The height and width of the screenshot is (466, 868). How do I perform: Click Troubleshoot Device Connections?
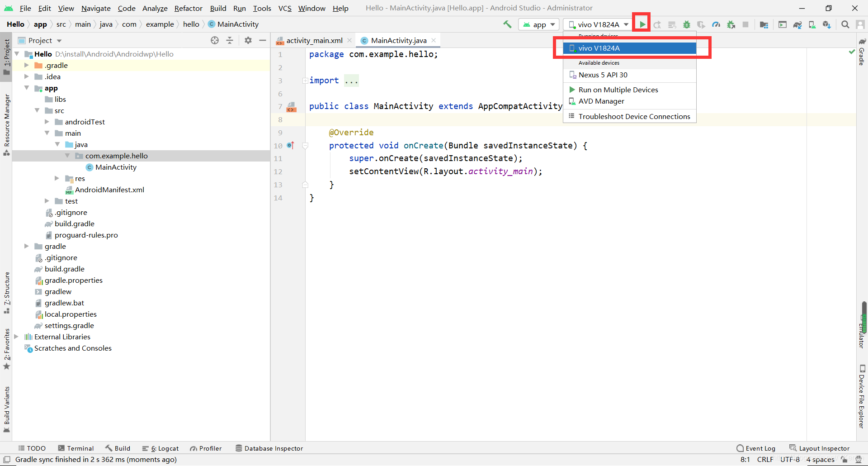629,116
